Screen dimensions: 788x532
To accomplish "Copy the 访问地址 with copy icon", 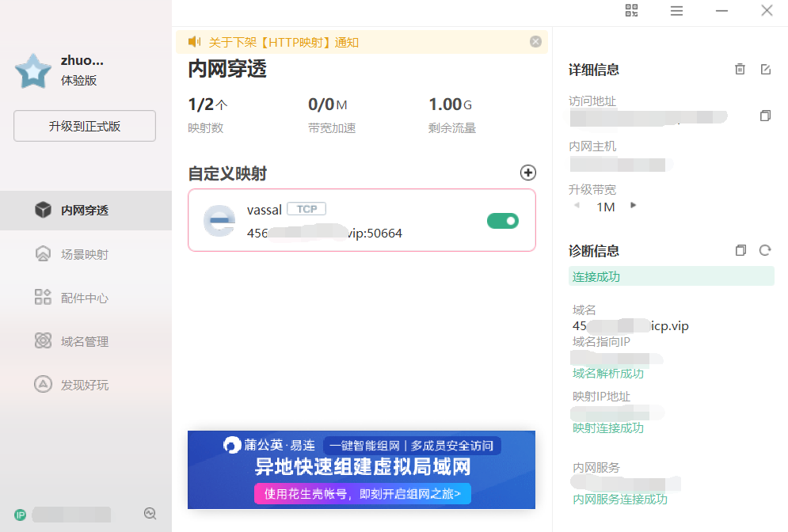I will coord(765,116).
